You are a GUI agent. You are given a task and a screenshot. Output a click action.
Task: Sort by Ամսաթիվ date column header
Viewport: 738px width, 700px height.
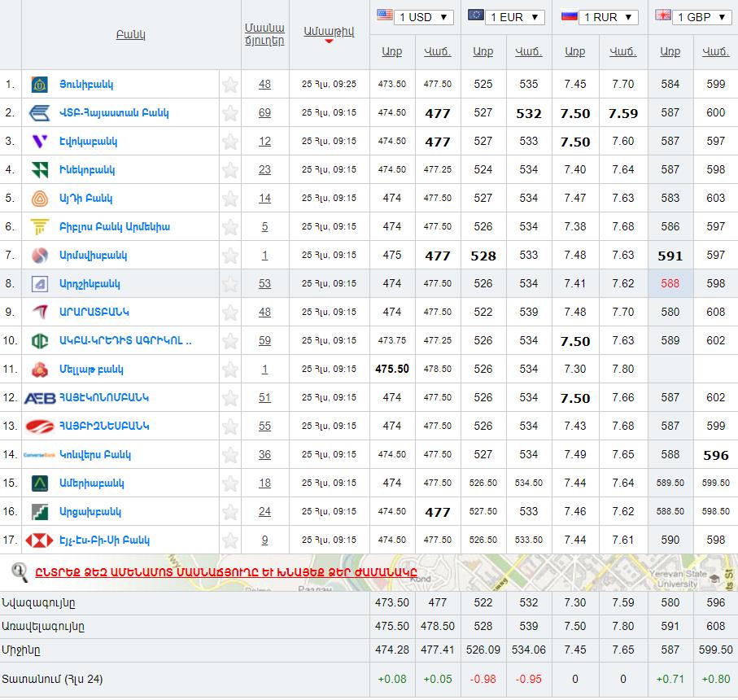pos(329,32)
